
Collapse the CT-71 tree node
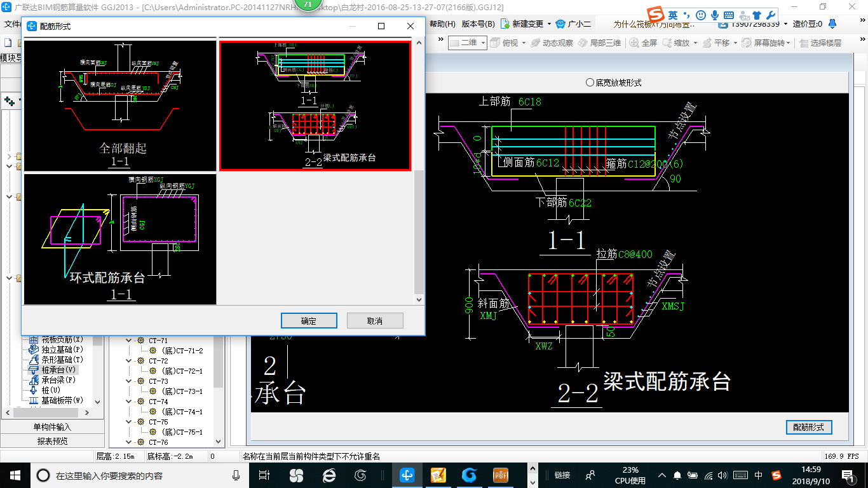(x=129, y=341)
